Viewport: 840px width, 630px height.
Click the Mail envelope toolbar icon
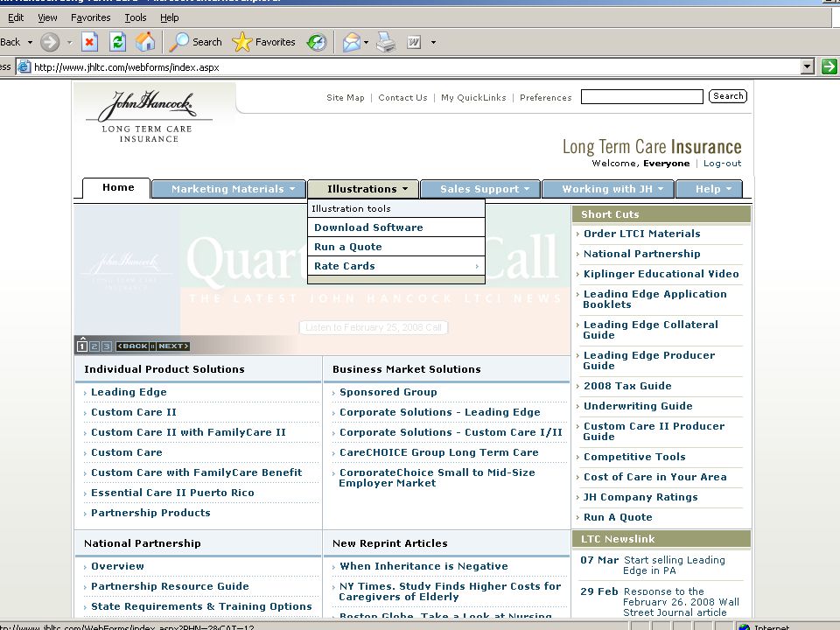352,42
